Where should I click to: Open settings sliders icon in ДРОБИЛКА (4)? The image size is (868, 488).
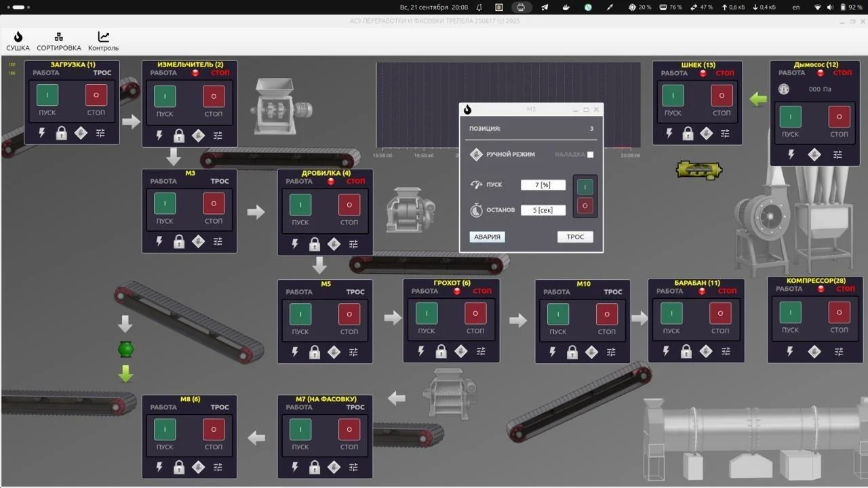tap(353, 244)
